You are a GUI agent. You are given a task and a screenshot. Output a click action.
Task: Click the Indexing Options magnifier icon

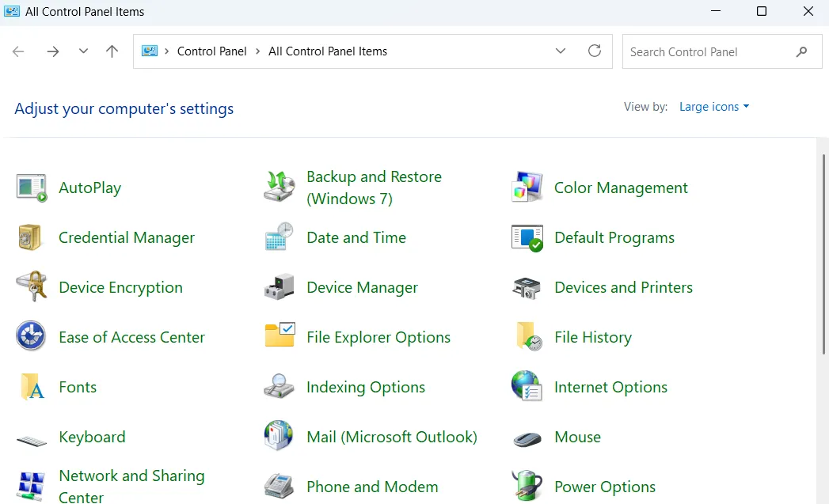pos(279,387)
